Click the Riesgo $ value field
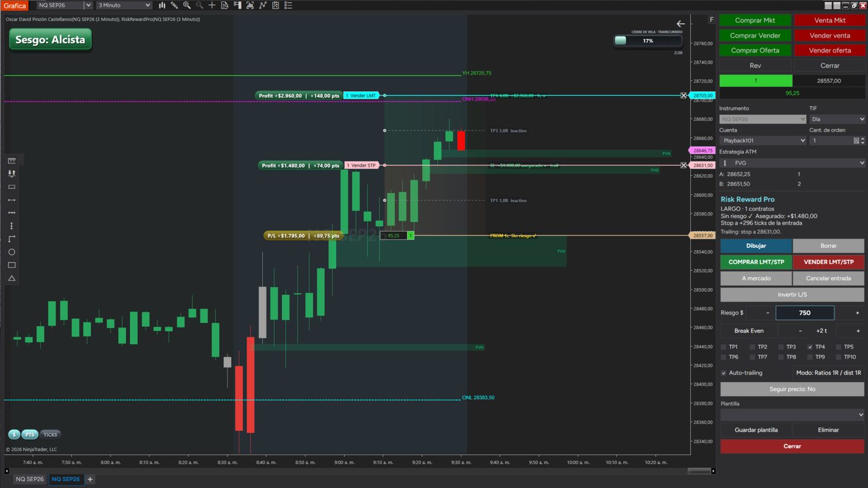This screenshot has width=868, height=488. [x=805, y=313]
